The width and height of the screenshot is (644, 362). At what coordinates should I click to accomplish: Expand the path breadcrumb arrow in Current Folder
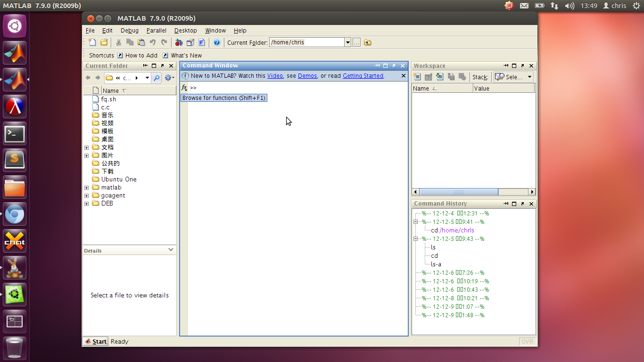click(137, 78)
